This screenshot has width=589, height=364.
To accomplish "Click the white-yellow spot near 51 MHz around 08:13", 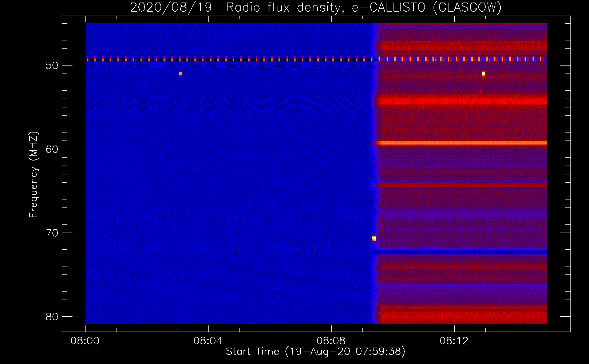I will pyautogui.click(x=483, y=74).
